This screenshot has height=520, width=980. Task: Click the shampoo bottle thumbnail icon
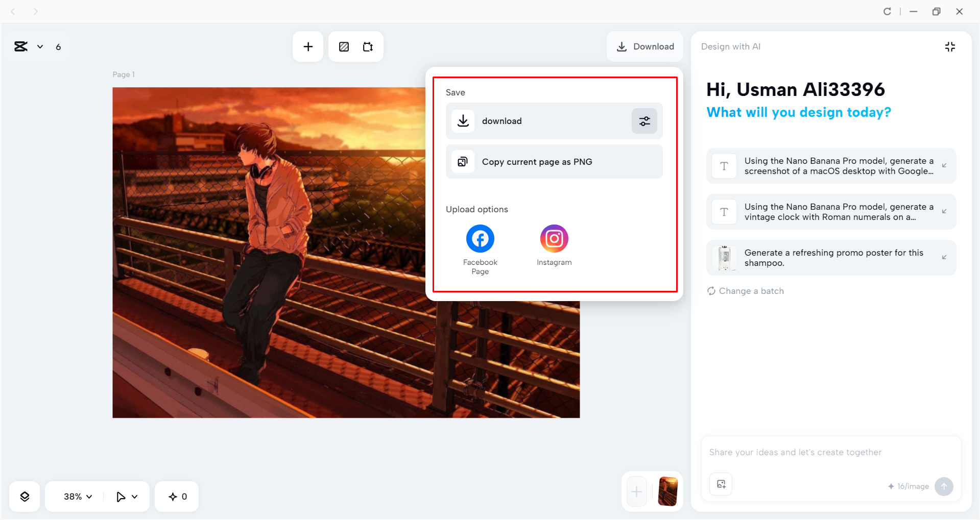pyautogui.click(x=724, y=258)
